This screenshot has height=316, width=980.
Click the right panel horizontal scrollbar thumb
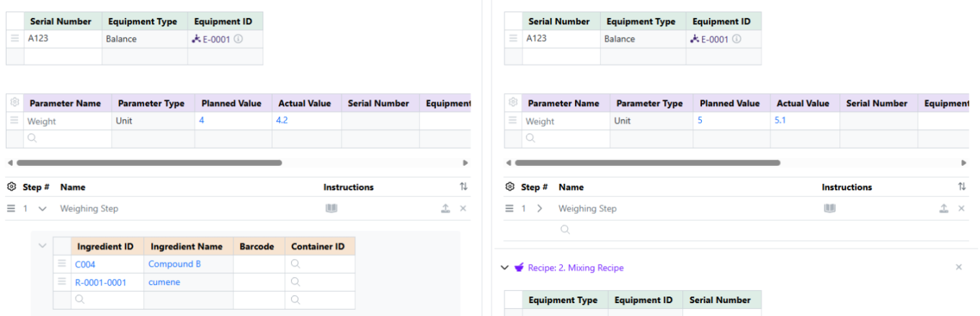647,163
